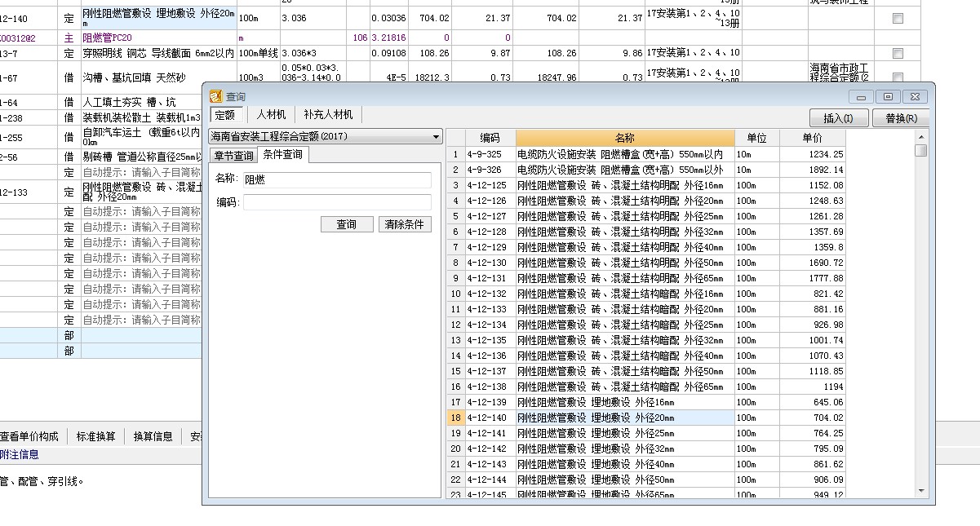Open the 查看单价构成 tab in main window
Image resolution: width=980 pixels, height=526 pixels.
(x=29, y=436)
